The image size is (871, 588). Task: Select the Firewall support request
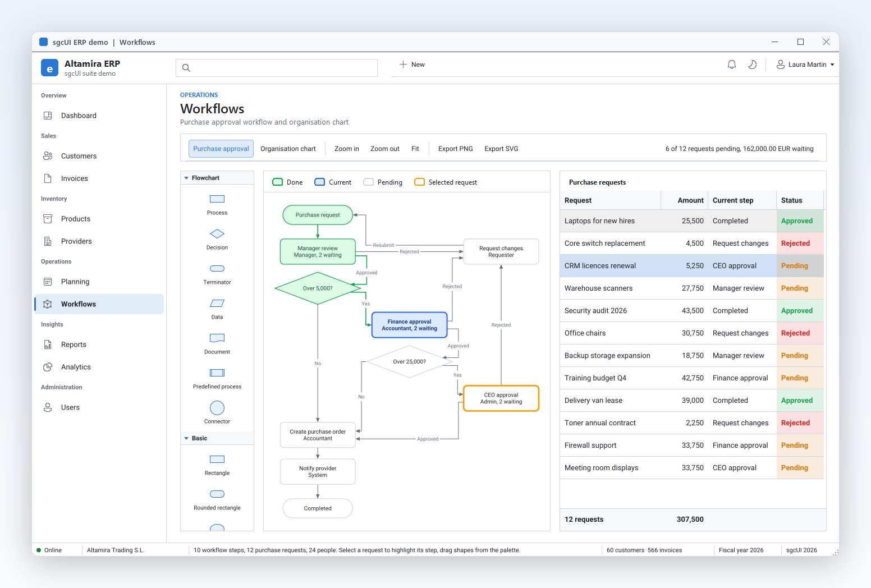[692, 445]
